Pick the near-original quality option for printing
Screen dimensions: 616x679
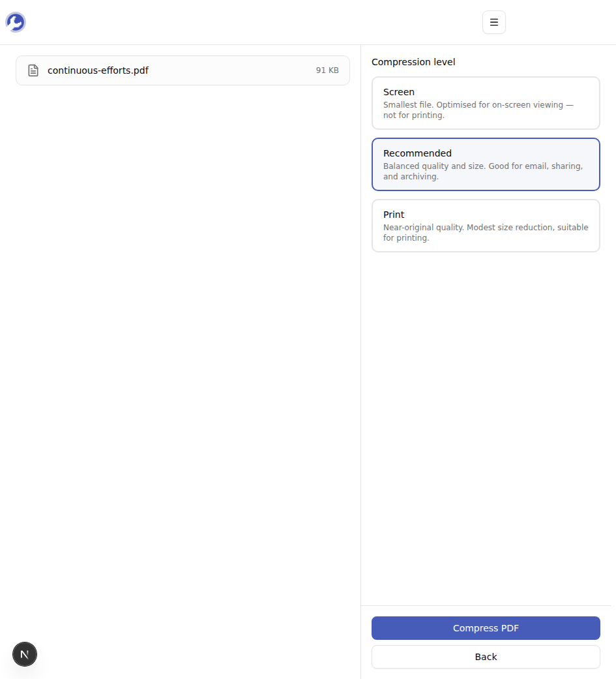click(x=486, y=225)
